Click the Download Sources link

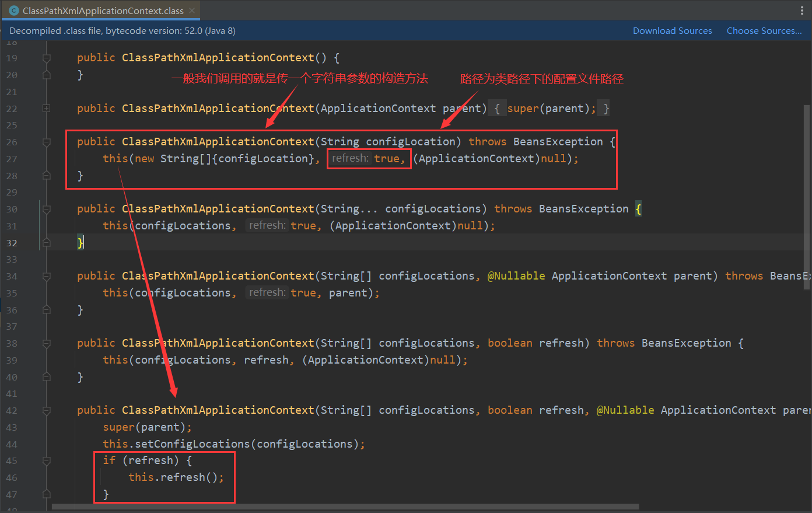672,31
